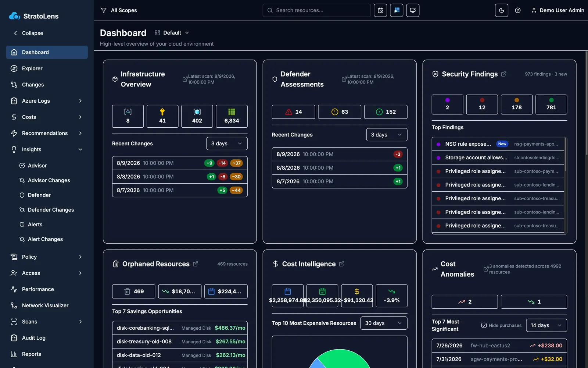Click resources grid tile showing 6,834
This screenshot has width=588, height=368.
click(232, 116)
